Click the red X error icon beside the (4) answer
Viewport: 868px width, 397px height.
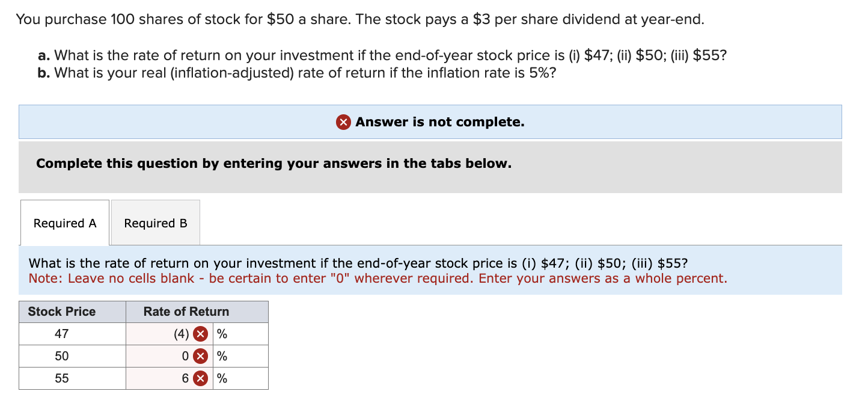201,333
